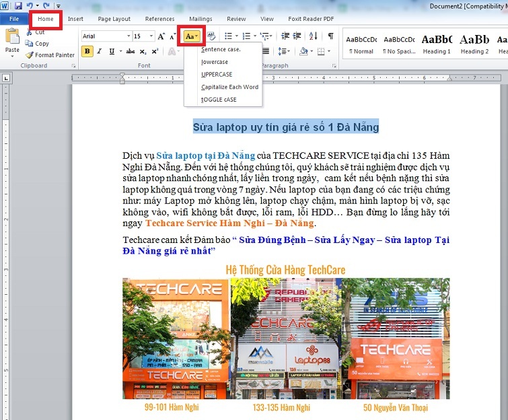This screenshot has width=508, height=420.
Task: Expand the Bullets dropdown arrow
Action: click(x=237, y=36)
